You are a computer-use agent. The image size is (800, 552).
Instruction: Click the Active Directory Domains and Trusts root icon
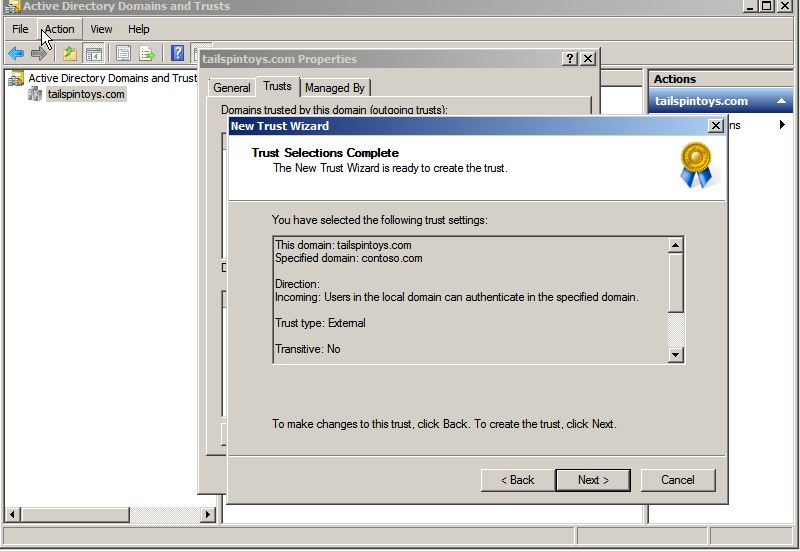click(x=16, y=78)
